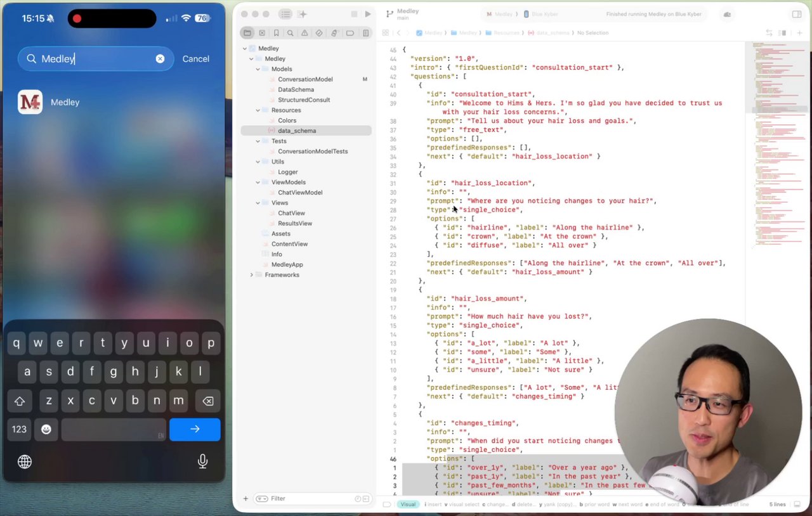Select Info file in navigator
Viewport: 812px width, 516px height.
coord(277,254)
